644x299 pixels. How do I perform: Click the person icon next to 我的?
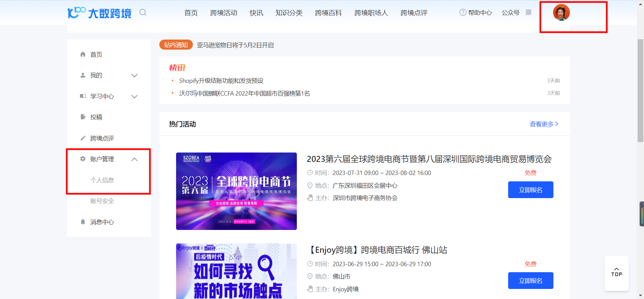coord(83,75)
